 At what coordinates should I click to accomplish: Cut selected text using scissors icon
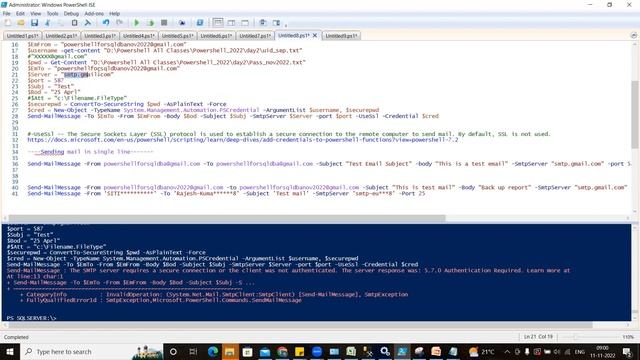click(x=47, y=23)
